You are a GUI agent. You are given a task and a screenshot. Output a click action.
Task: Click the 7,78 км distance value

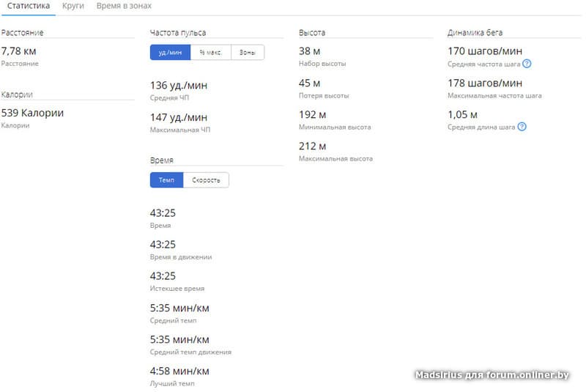pos(19,51)
